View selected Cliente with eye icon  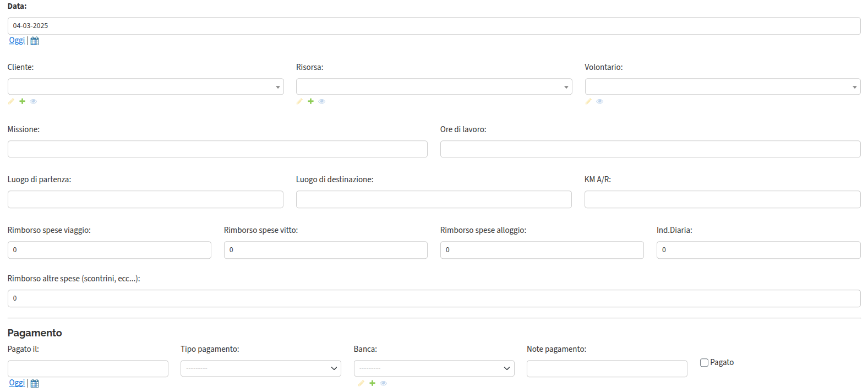coord(34,101)
